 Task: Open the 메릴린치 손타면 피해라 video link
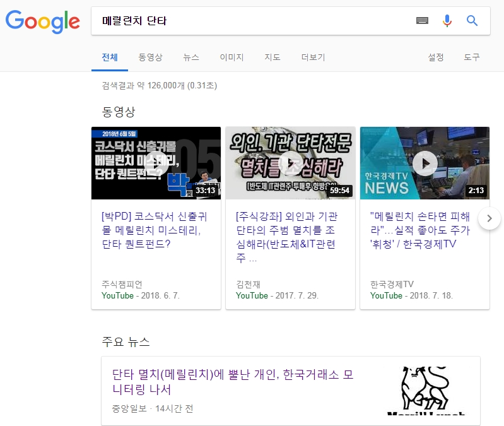[x=419, y=230]
